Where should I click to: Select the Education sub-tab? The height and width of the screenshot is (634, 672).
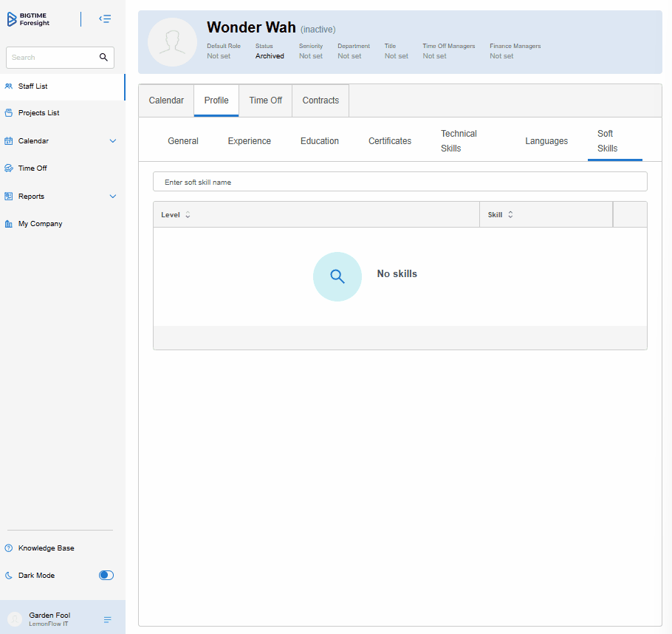point(320,140)
